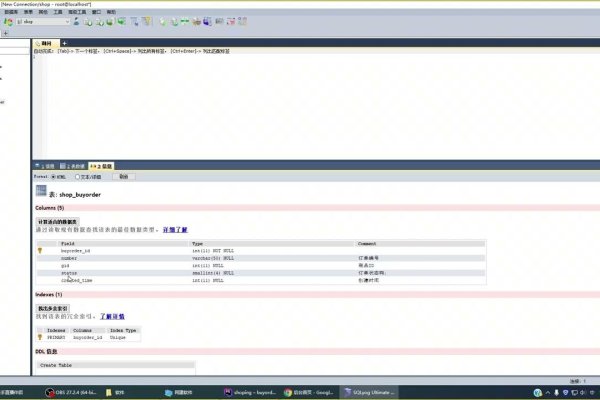Open the 工具 menu
Image resolution: width=600 pixels, height=400 pixels.
pyautogui.click(x=58, y=12)
